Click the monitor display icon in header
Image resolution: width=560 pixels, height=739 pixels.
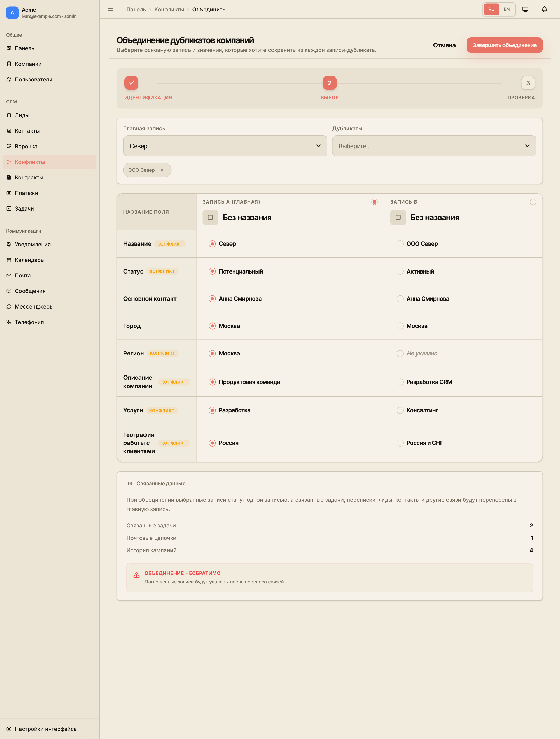coord(525,9)
